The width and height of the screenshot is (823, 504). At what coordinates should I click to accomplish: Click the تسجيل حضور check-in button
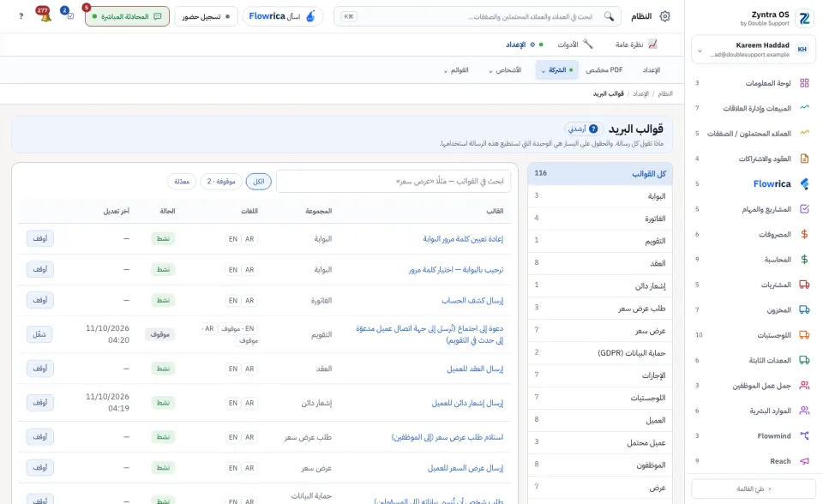point(206,16)
